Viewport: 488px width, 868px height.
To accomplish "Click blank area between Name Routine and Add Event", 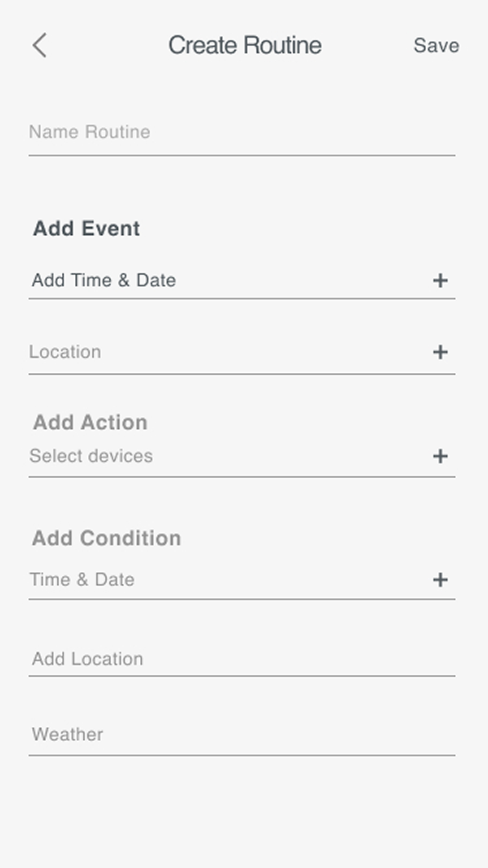I will point(244,189).
